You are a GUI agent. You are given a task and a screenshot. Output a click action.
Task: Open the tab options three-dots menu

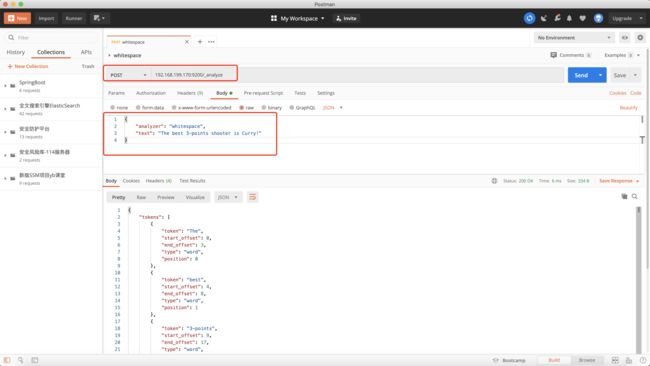[x=211, y=42]
